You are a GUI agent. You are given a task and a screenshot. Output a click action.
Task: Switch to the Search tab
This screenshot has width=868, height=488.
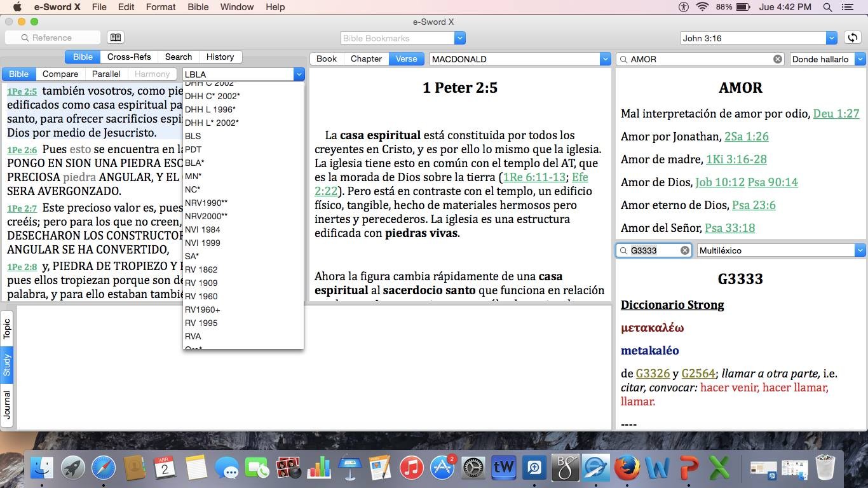coord(179,57)
